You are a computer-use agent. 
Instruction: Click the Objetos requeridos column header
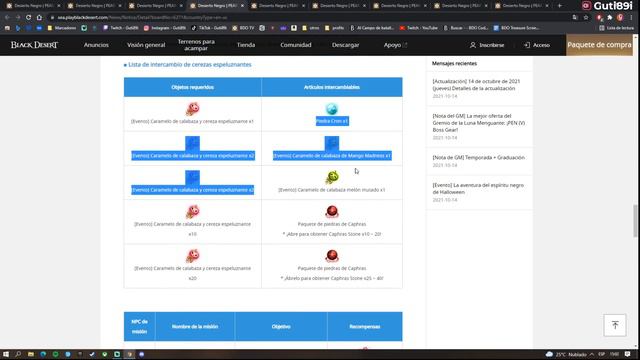193,87
